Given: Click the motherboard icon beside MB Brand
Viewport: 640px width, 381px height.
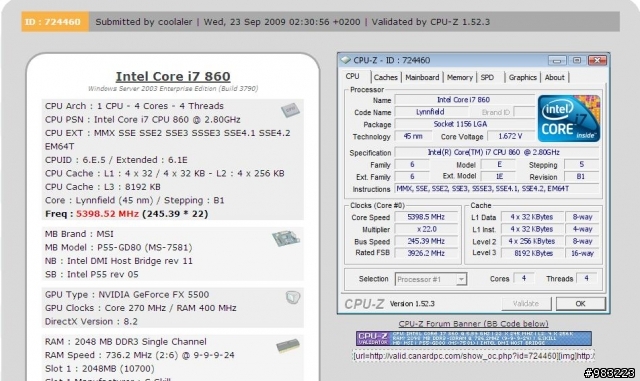Looking at the screenshot, I should coord(286,238).
